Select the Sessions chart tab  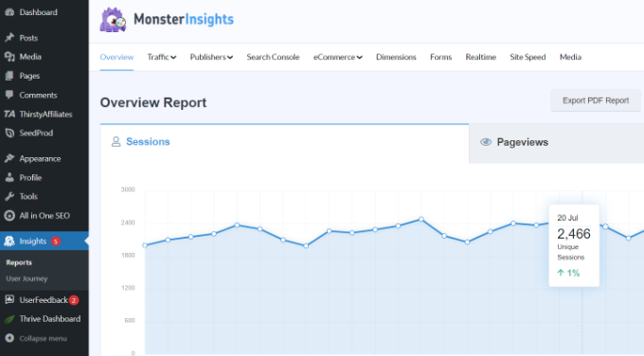(x=284, y=143)
